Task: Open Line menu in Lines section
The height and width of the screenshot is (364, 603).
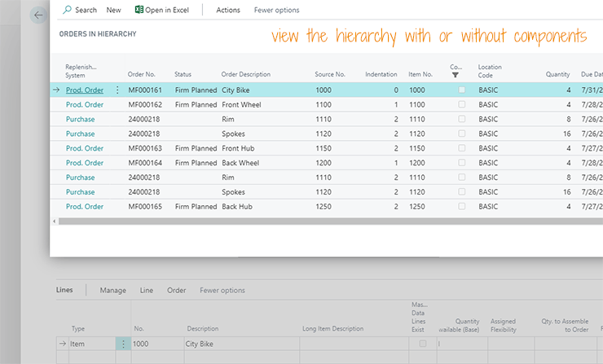Action: coord(146,290)
